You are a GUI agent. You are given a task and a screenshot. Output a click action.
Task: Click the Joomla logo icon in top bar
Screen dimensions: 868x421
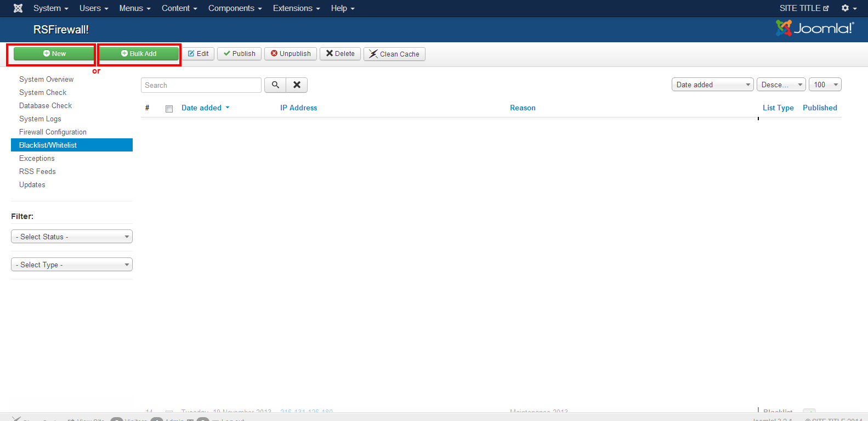(x=18, y=8)
